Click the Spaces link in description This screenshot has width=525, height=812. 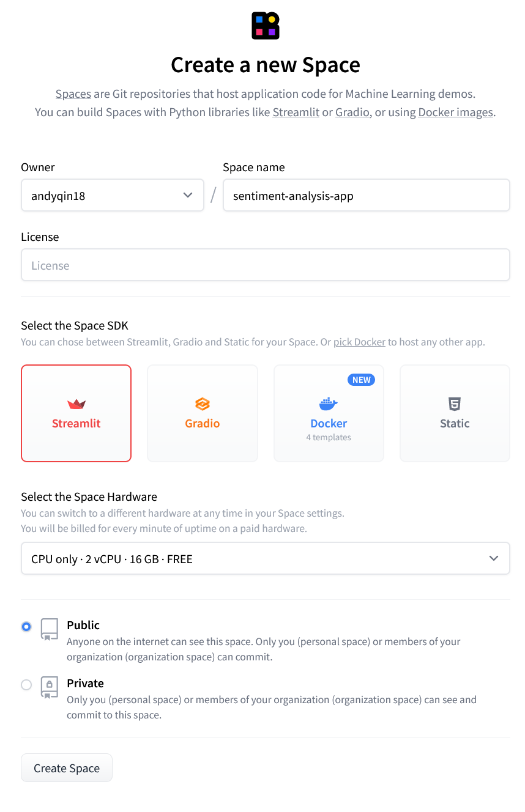tap(73, 94)
